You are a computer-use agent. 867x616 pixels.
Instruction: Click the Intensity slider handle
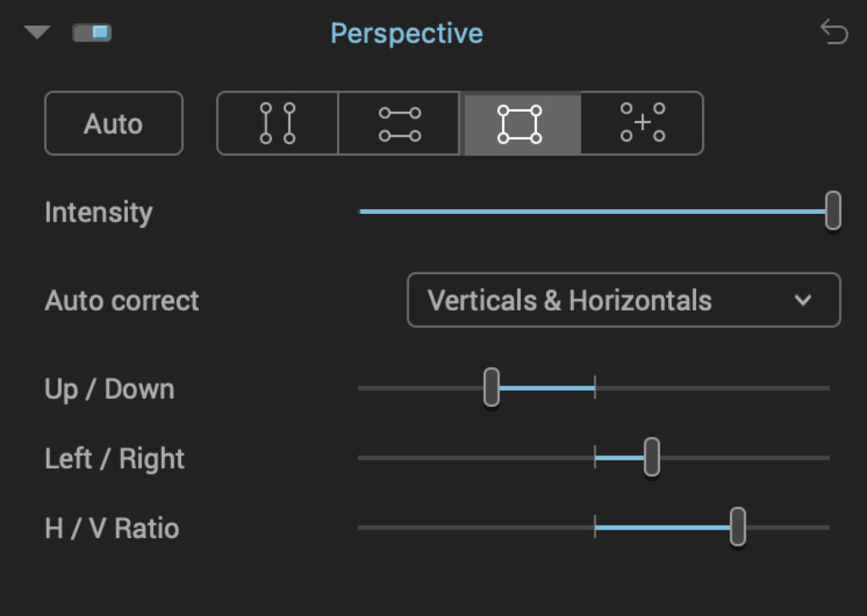coord(831,211)
